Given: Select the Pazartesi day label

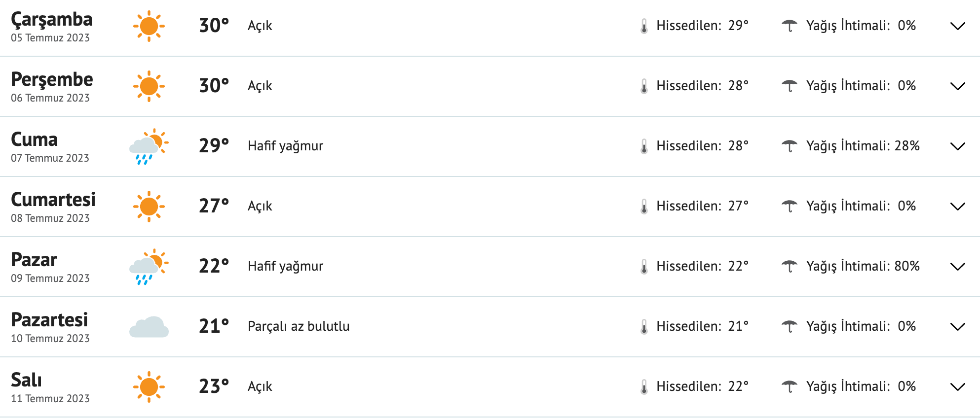Looking at the screenshot, I should click(49, 320).
